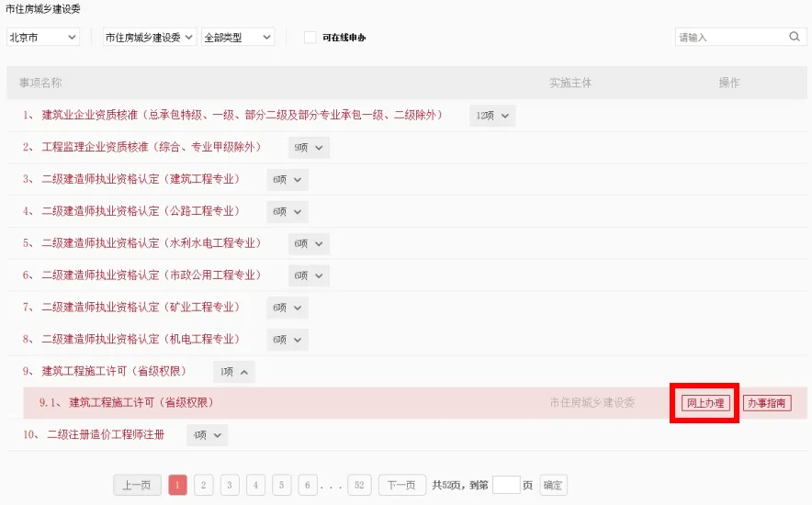Toggle the 可在线申办 checkbox

click(310, 38)
